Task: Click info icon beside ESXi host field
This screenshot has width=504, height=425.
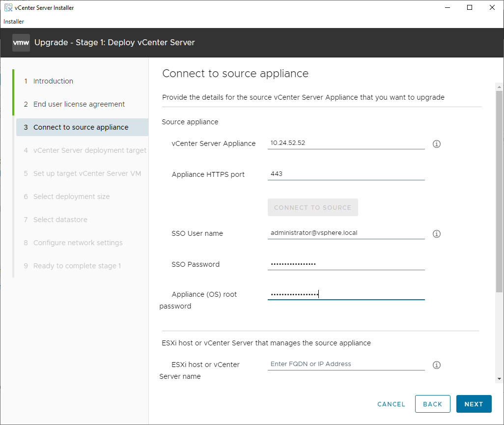Action: tap(436, 365)
